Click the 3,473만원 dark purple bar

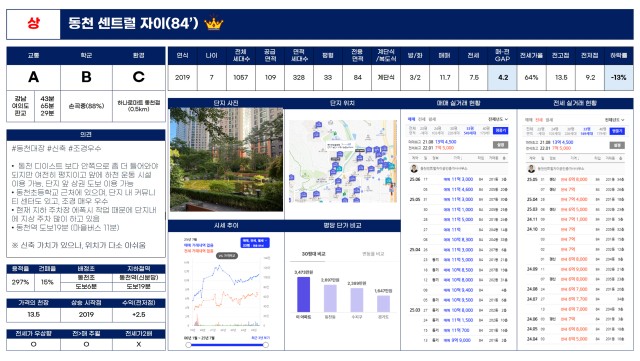[303, 294]
